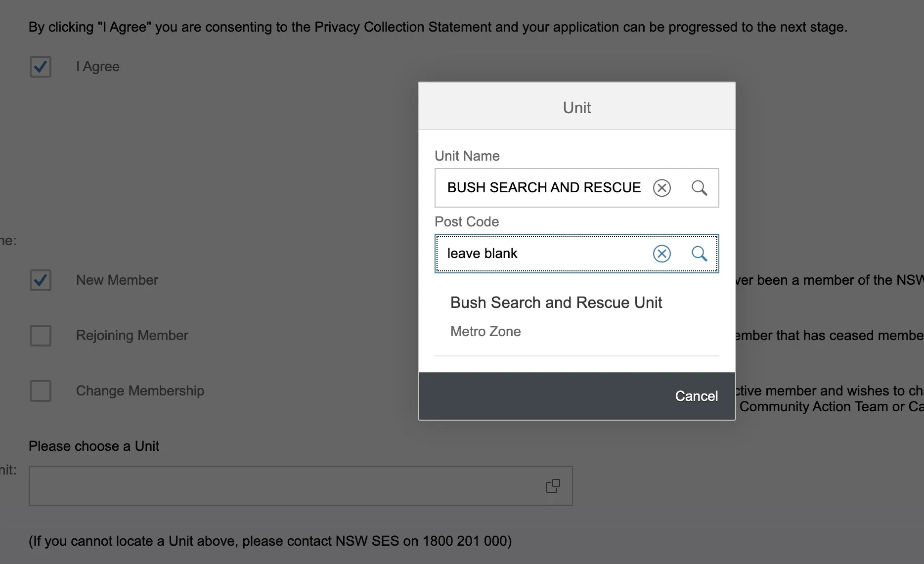924x564 pixels.
Task: Click the NSW SES contact note text
Action: point(270,541)
